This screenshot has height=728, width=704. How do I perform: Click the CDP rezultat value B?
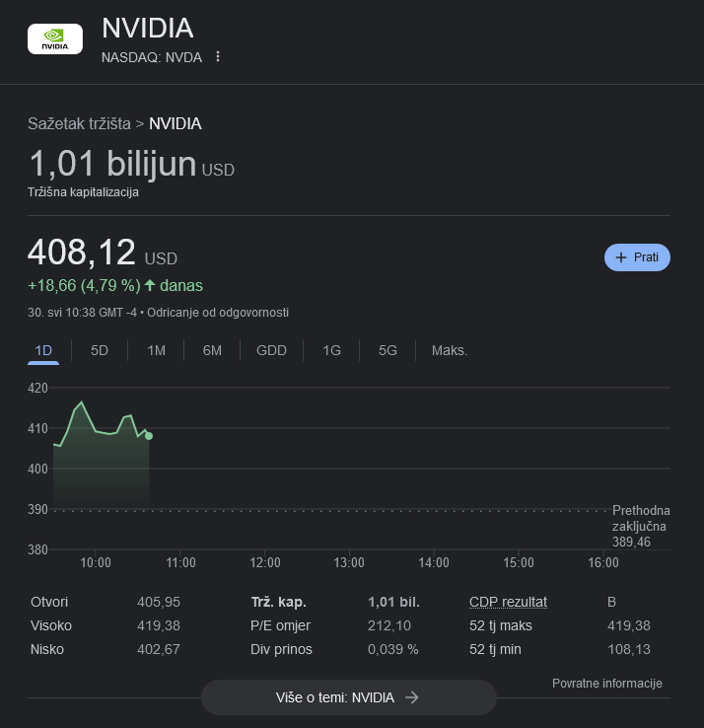(611, 602)
